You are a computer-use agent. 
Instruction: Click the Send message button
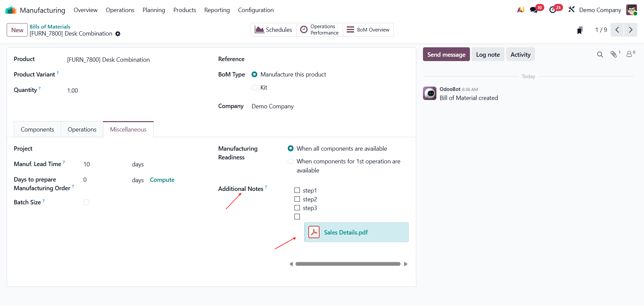pyautogui.click(x=446, y=54)
